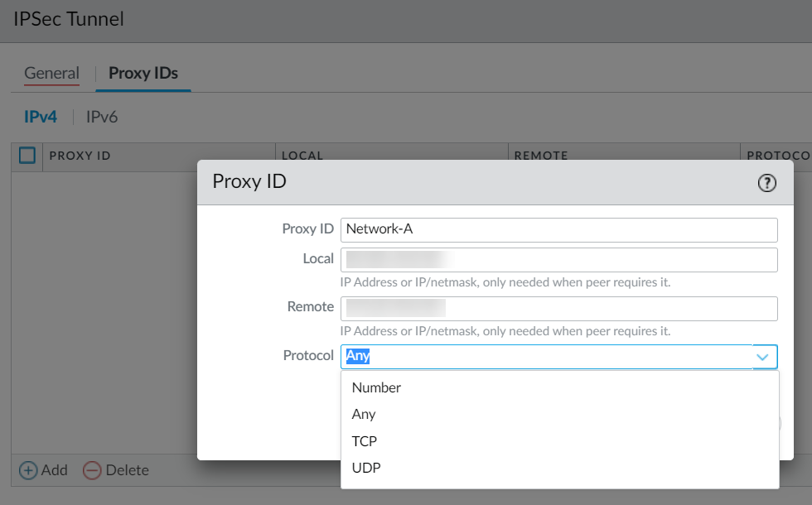Viewport: 812px width, 505px height.
Task: Open the Proxy ID dialog help icon
Action: point(767,183)
